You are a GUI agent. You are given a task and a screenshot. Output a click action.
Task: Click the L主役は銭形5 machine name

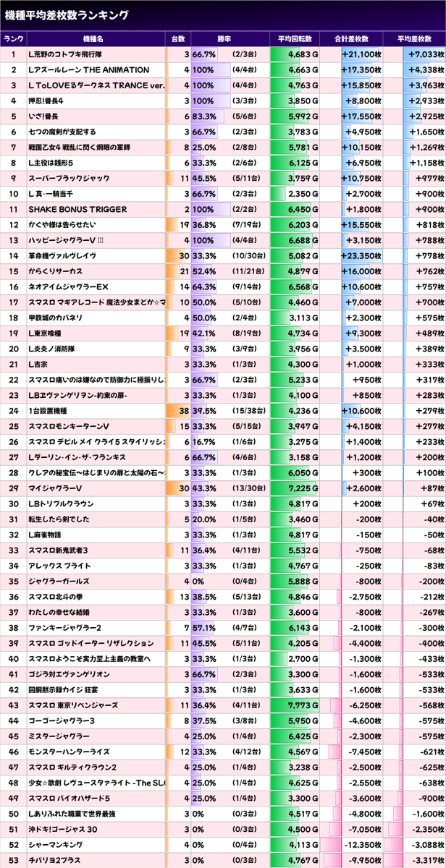click(56, 163)
